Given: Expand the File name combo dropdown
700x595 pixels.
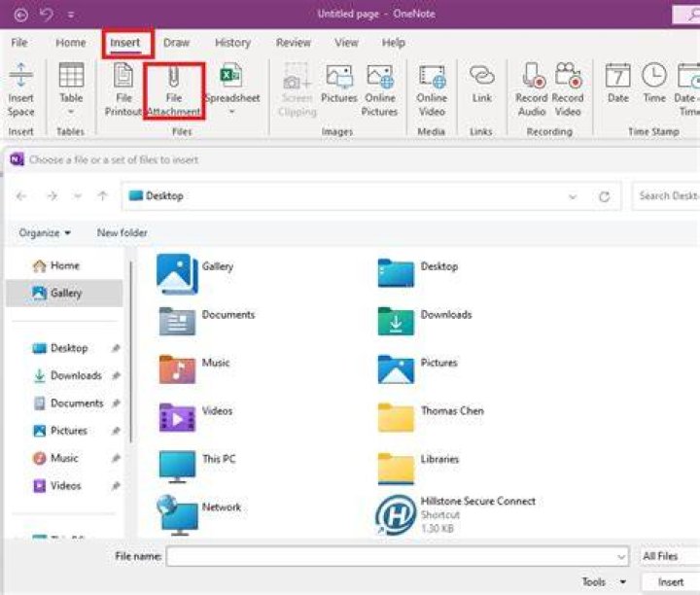Looking at the screenshot, I should pyautogui.click(x=620, y=557).
